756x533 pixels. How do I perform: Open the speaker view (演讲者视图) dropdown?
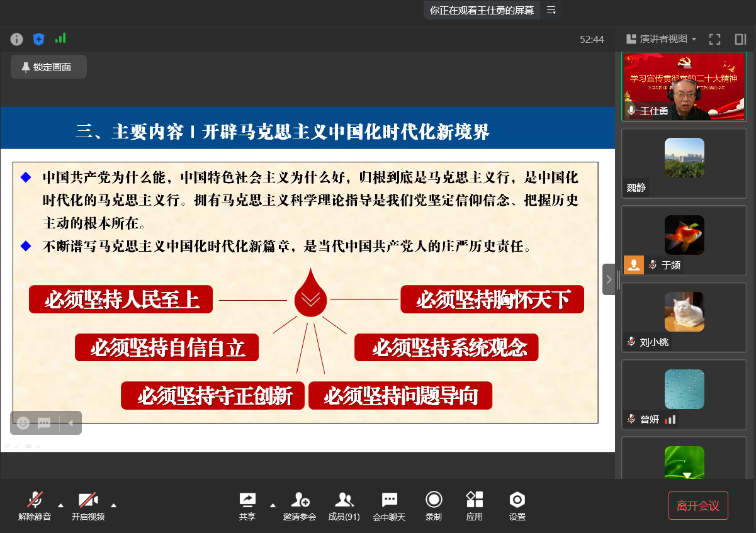[x=661, y=39]
